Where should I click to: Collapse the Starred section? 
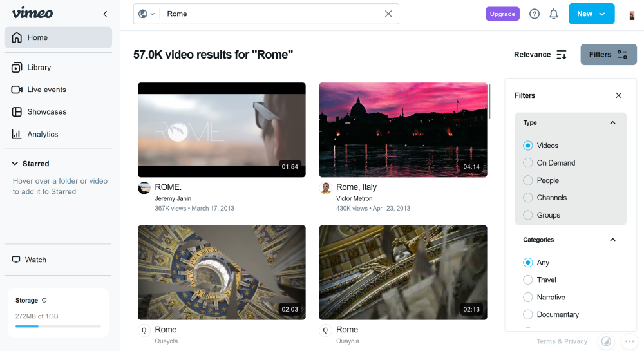[15, 164]
